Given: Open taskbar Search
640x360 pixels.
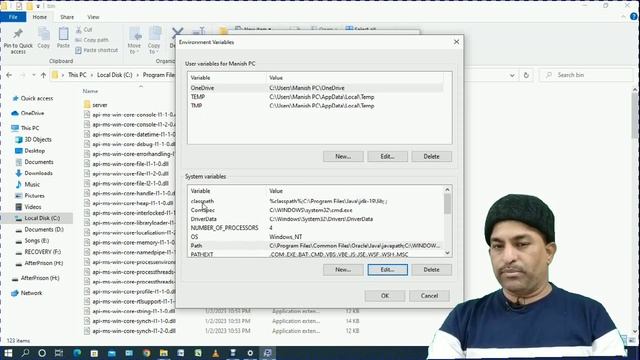Looking at the screenshot, I should point(25,353).
